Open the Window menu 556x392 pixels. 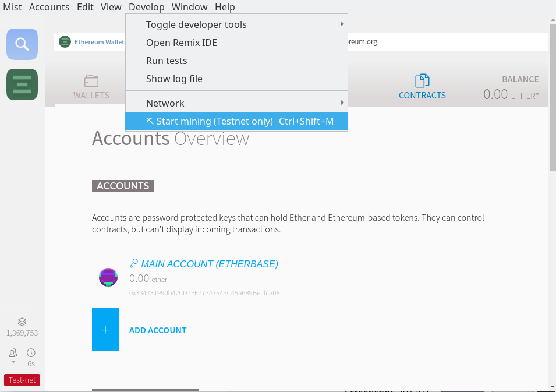190,7
